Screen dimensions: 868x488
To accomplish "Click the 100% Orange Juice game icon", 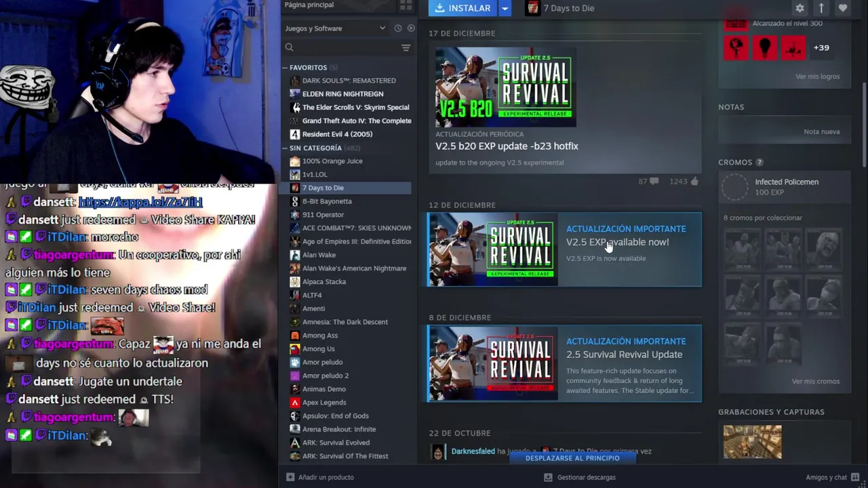I will tap(294, 161).
